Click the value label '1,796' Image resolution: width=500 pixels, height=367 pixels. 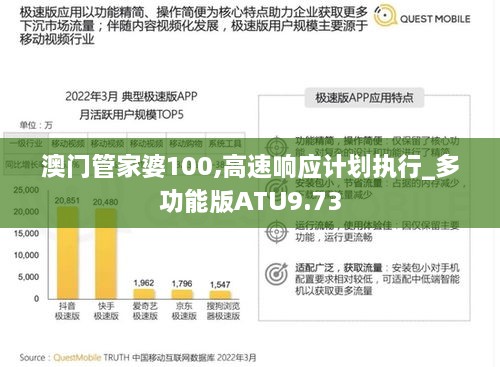(182, 284)
